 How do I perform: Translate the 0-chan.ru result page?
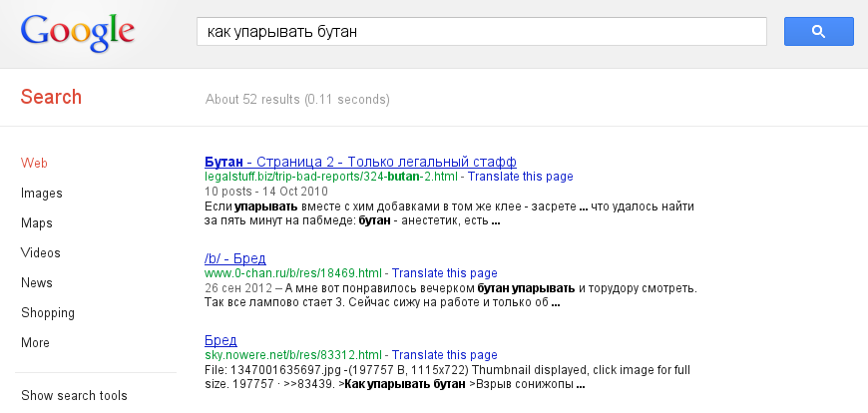click(445, 273)
